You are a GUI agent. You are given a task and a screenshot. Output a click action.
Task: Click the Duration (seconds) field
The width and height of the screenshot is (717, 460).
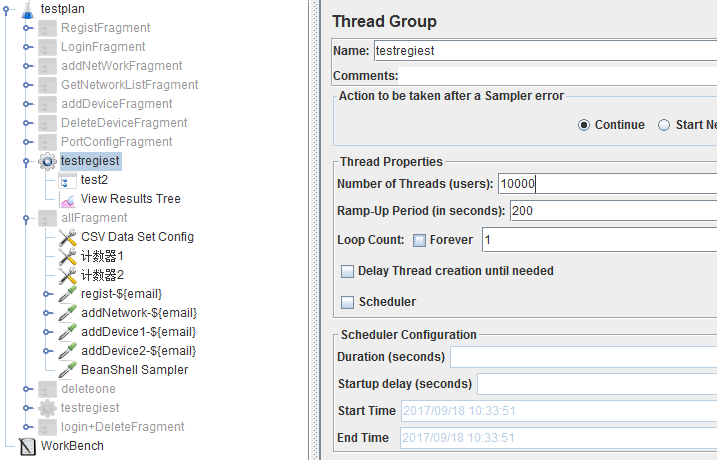click(583, 357)
